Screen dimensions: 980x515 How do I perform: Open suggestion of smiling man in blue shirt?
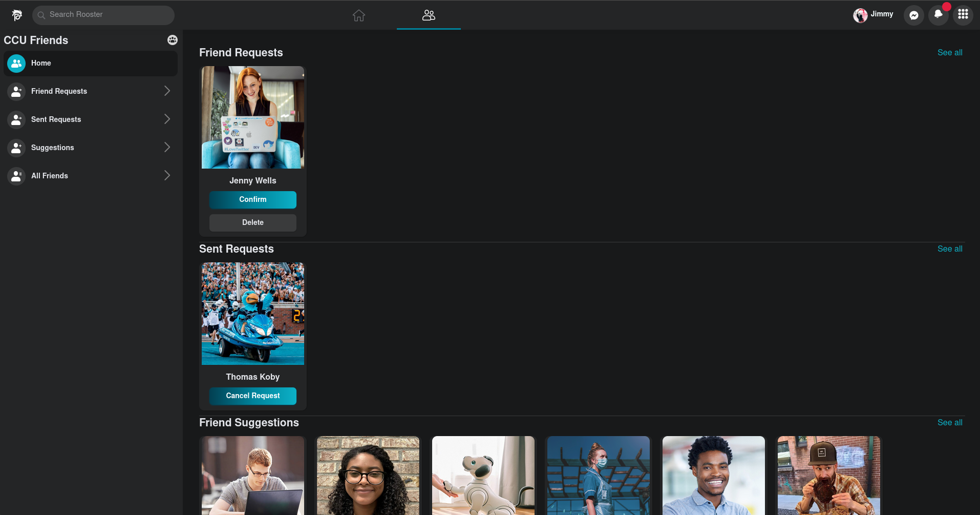pyautogui.click(x=714, y=476)
